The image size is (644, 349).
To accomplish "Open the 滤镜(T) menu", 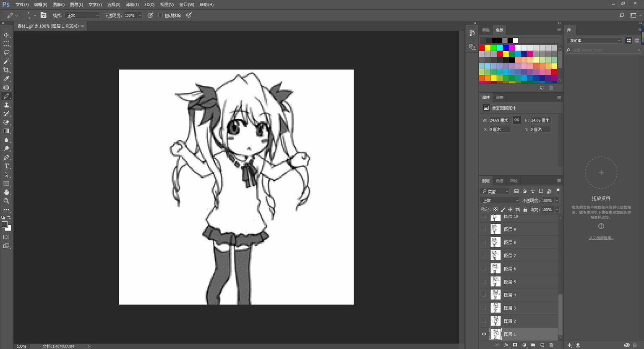I will [132, 5].
